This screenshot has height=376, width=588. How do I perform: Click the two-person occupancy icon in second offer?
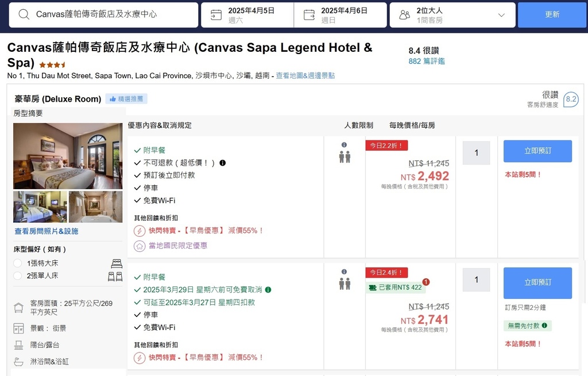pos(345,283)
